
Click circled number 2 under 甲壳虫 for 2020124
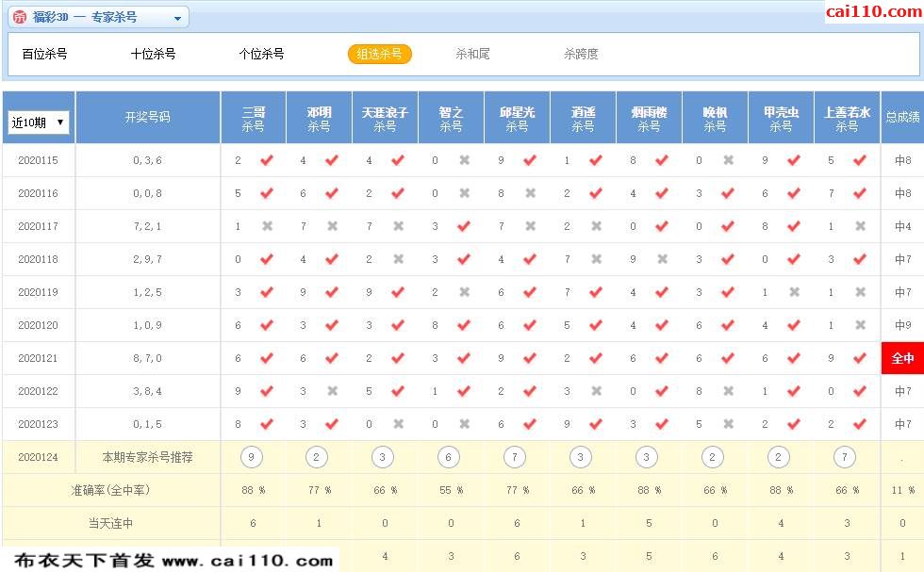tap(779, 457)
